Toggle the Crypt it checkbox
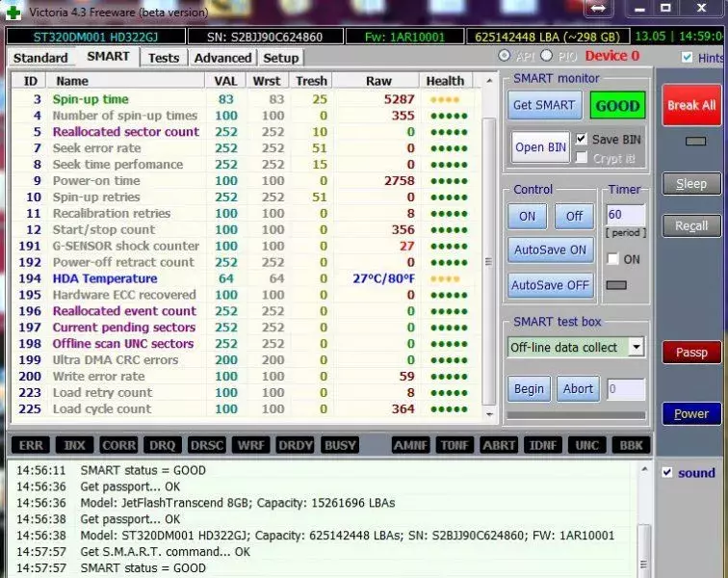 pyautogui.click(x=581, y=158)
